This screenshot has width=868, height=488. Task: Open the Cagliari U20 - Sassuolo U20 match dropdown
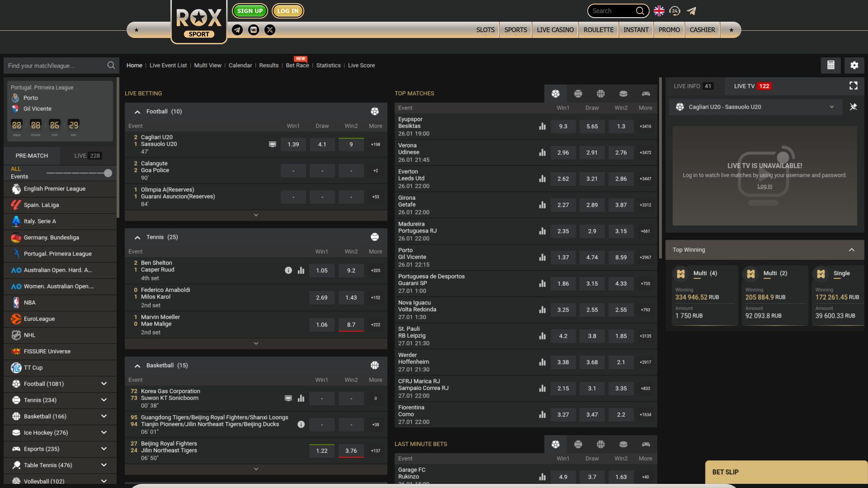832,107
